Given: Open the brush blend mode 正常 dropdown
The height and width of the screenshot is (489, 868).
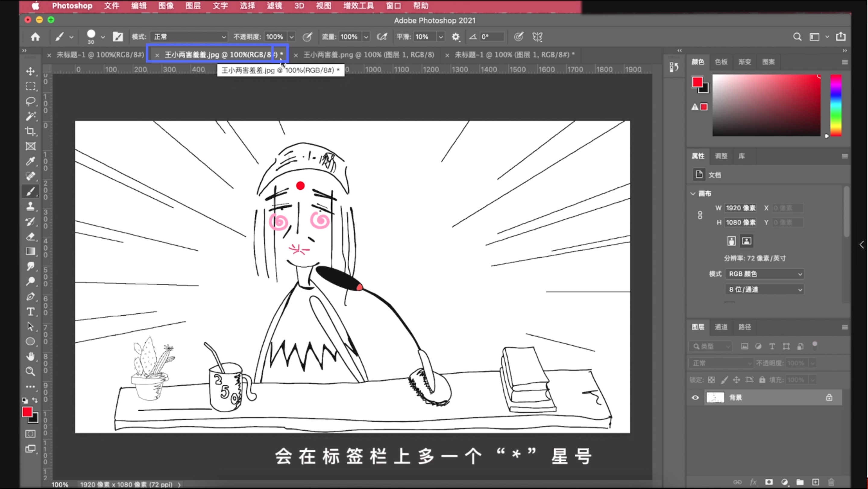Looking at the screenshot, I should [189, 37].
